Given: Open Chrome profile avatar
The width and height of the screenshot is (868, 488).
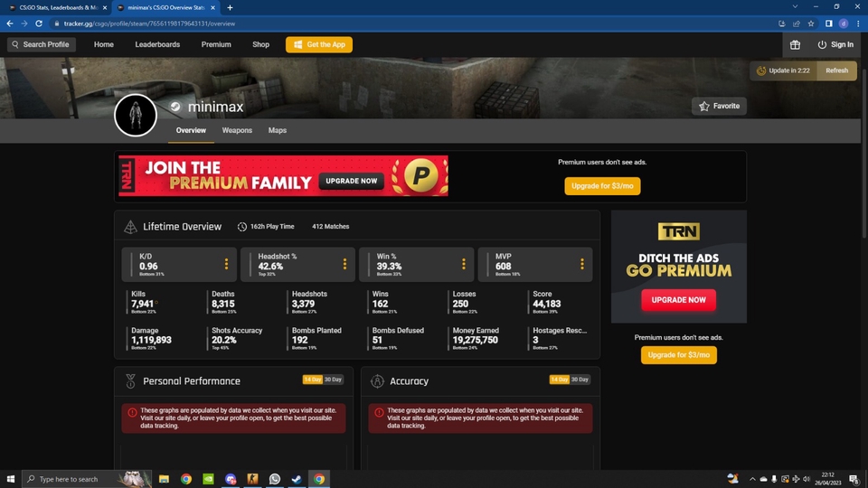Looking at the screenshot, I should [x=844, y=23].
